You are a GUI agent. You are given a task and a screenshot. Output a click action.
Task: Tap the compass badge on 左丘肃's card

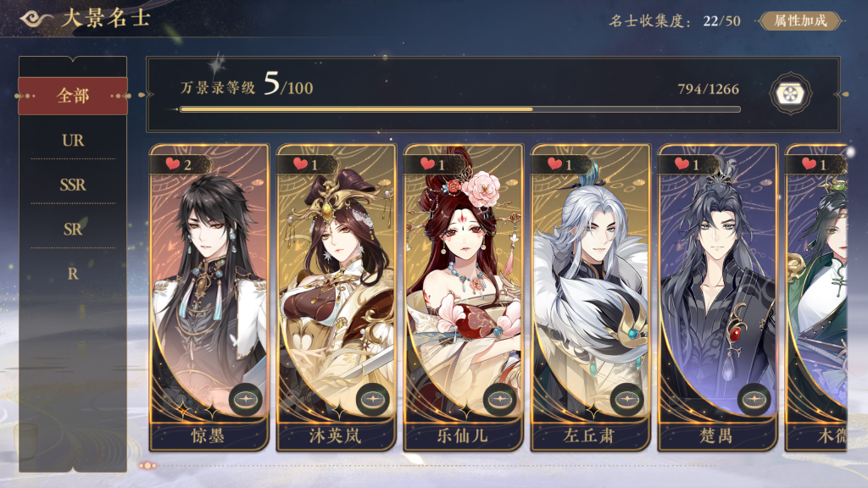[x=626, y=399]
